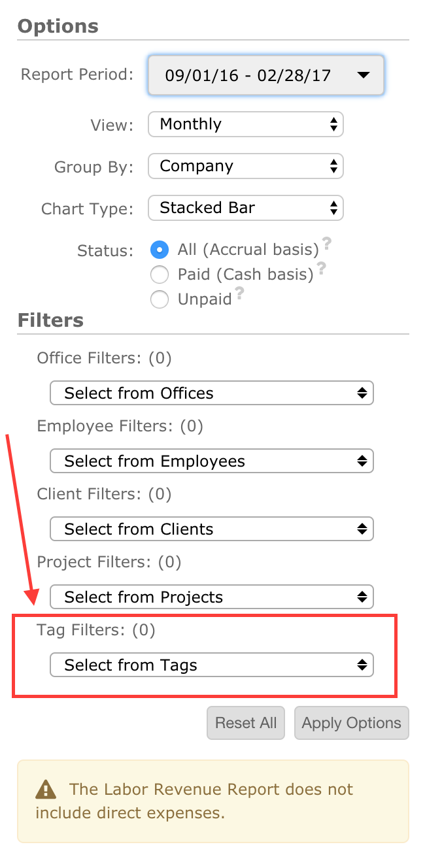Screen dimensions: 425x868
Task: Click the Tag Filters label
Action: click(x=96, y=630)
